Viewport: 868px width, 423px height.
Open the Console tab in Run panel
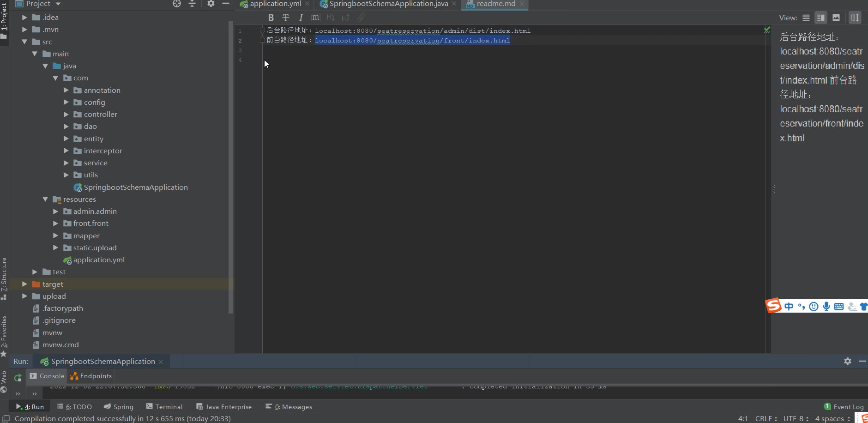pos(47,376)
